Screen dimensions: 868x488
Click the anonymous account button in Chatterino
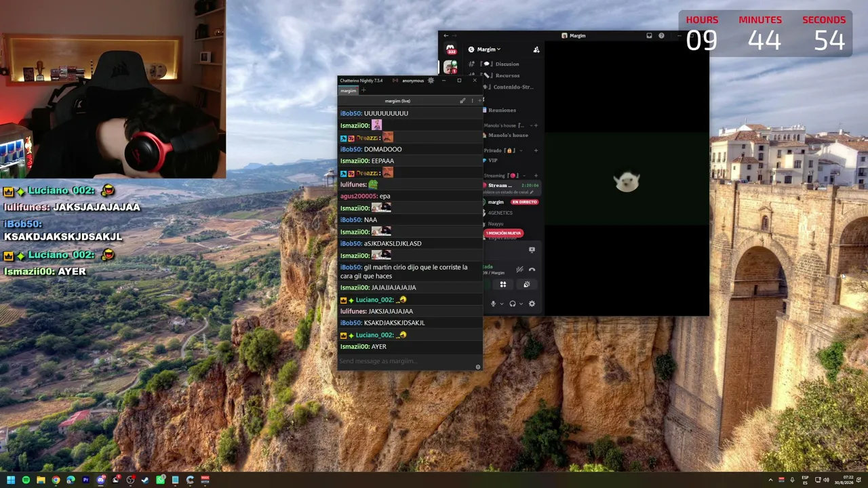click(413, 81)
